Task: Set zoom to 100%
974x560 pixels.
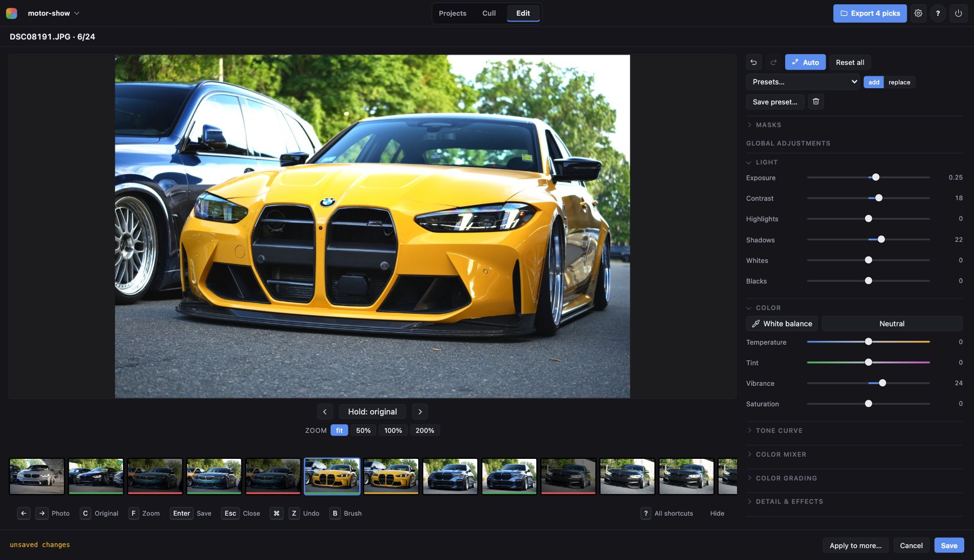Action: point(393,431)
